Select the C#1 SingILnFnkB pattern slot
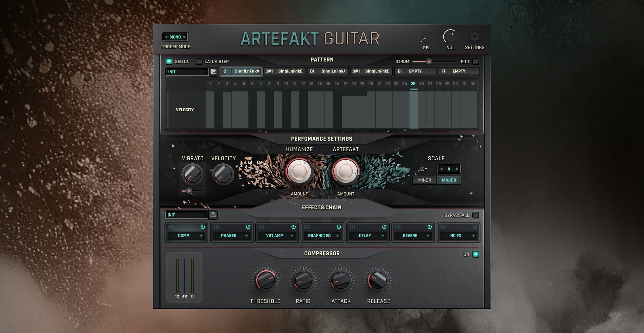The width and height of the screenshot is (644, 333). (285, 71)
